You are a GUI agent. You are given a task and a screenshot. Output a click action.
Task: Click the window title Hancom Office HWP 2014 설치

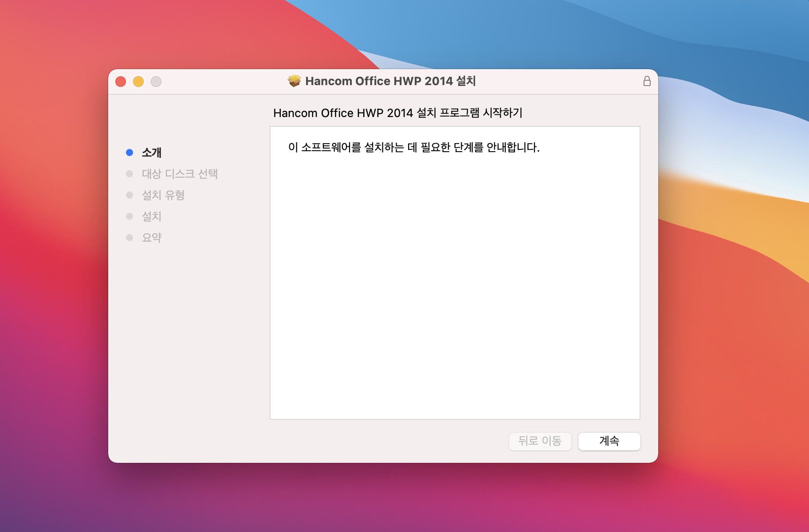pos(390,81)
